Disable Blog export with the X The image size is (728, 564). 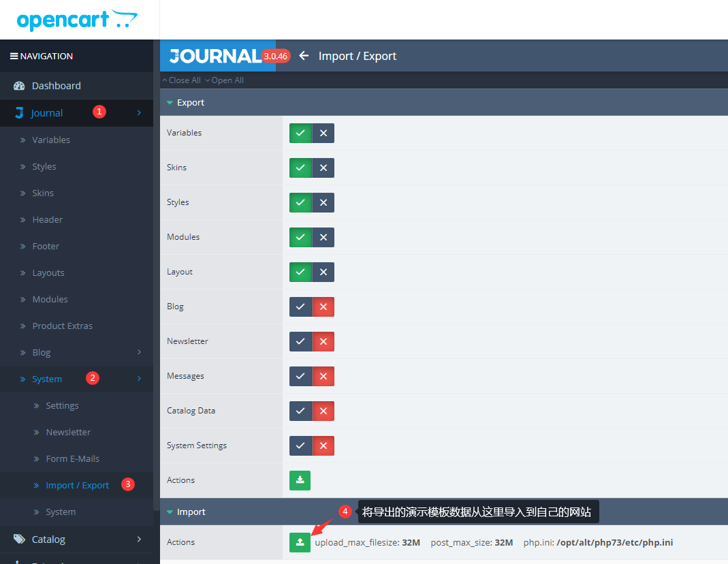[x=323, y=307]
